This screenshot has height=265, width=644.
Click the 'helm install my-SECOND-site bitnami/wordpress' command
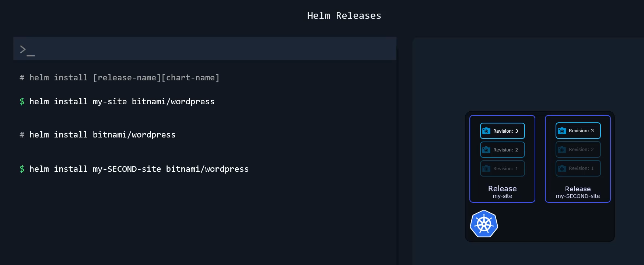click(139, 169)
